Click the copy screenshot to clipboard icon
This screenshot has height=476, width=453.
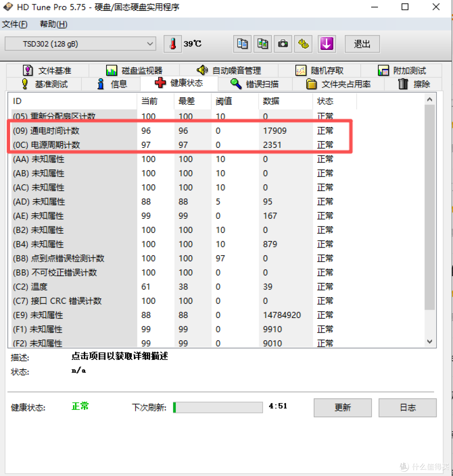[x=263, y=44]
